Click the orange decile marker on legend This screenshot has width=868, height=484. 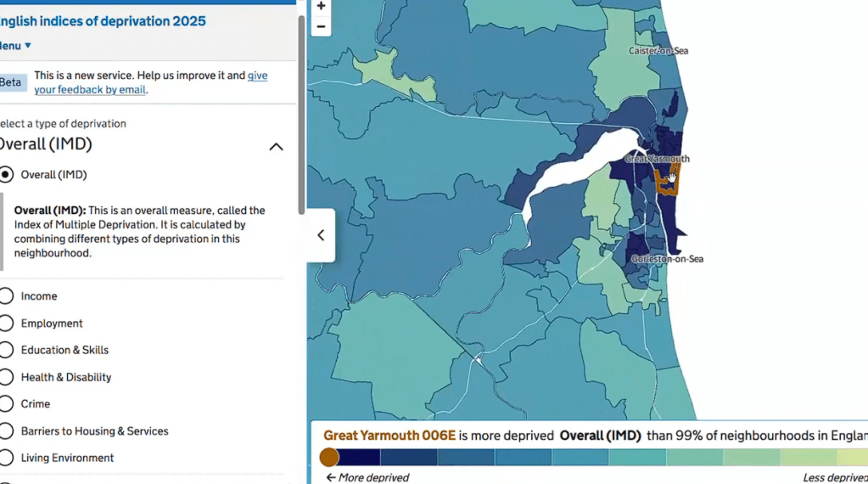329,458
